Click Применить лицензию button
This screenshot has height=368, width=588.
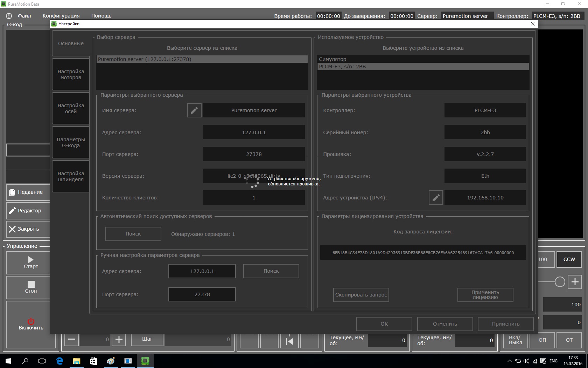[485, 295]
